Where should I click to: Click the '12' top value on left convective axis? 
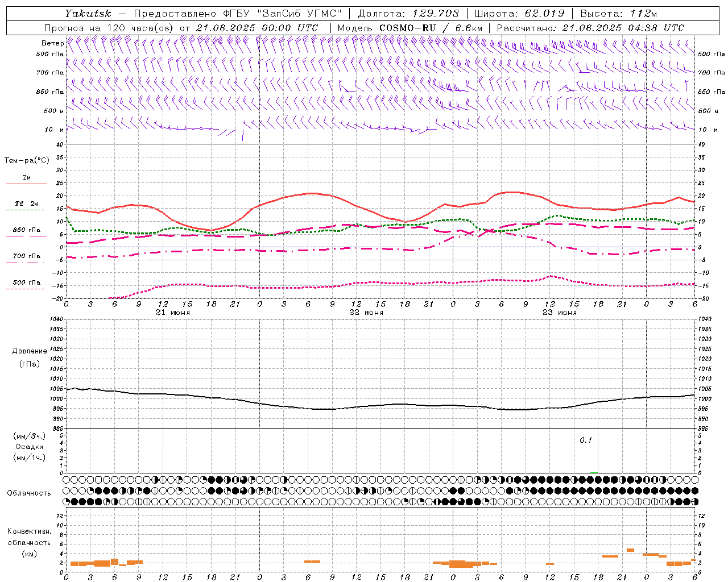coord(60,516)
